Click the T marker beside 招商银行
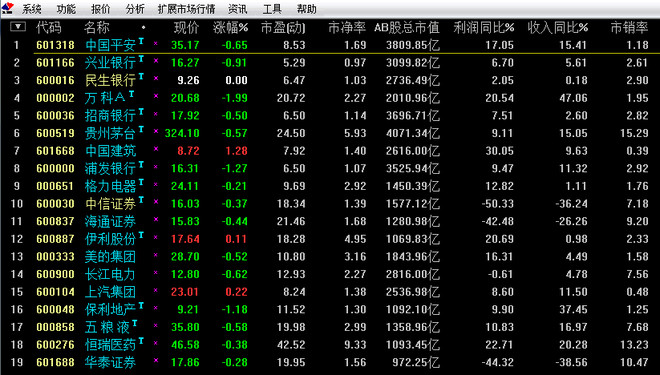Viewport: 660px width, 375px height. pos(141,112)
